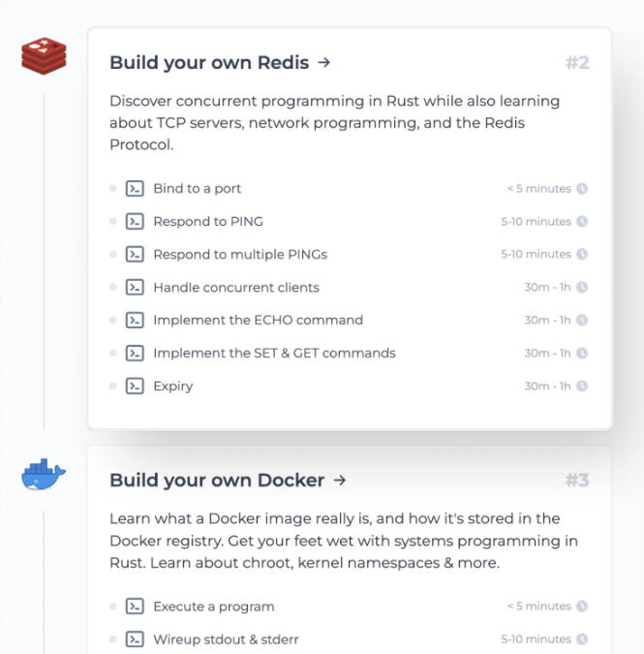Click terminal icon beside Expiry stage
The width and height of the screenshot is (644, 654).
pos(136,387)
